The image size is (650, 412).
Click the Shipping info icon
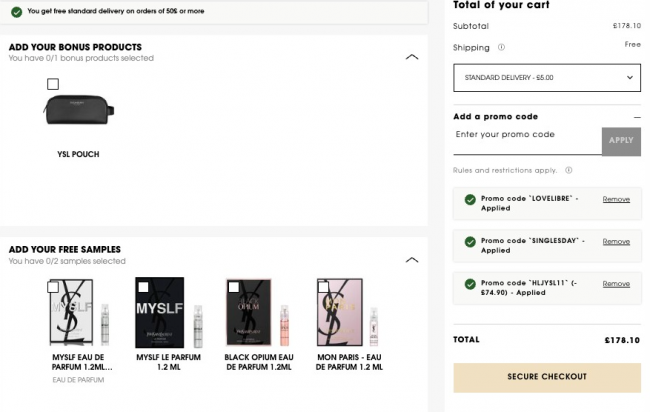click(502, 47)
